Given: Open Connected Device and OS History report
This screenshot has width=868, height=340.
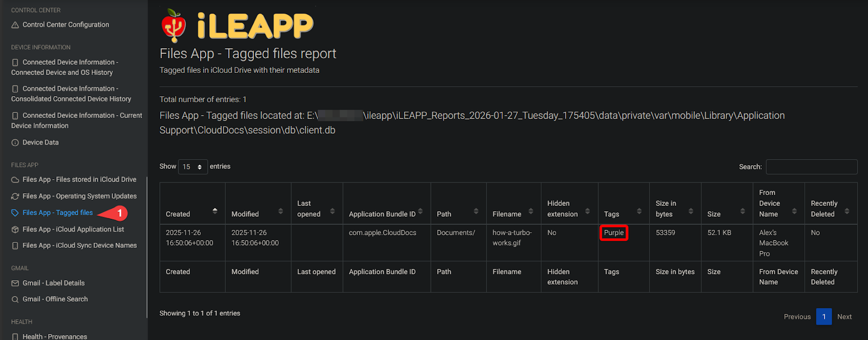Looking at the screenshot, I should tap(65, 67).
